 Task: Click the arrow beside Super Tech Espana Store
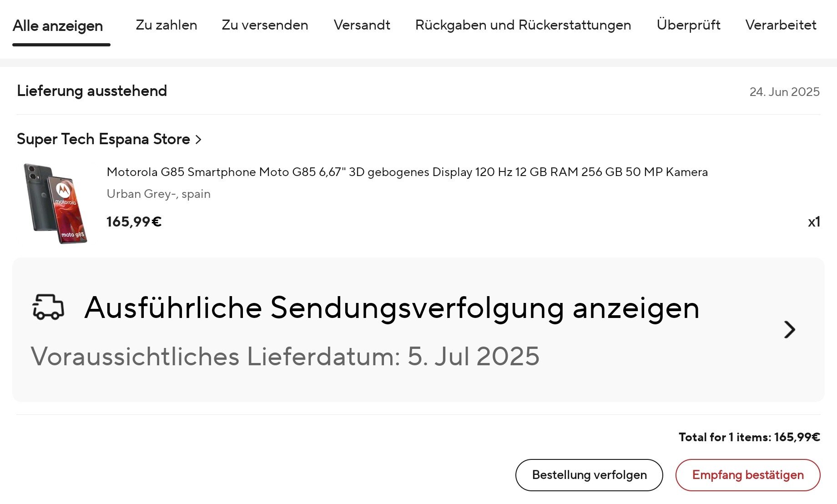[198, 140]
